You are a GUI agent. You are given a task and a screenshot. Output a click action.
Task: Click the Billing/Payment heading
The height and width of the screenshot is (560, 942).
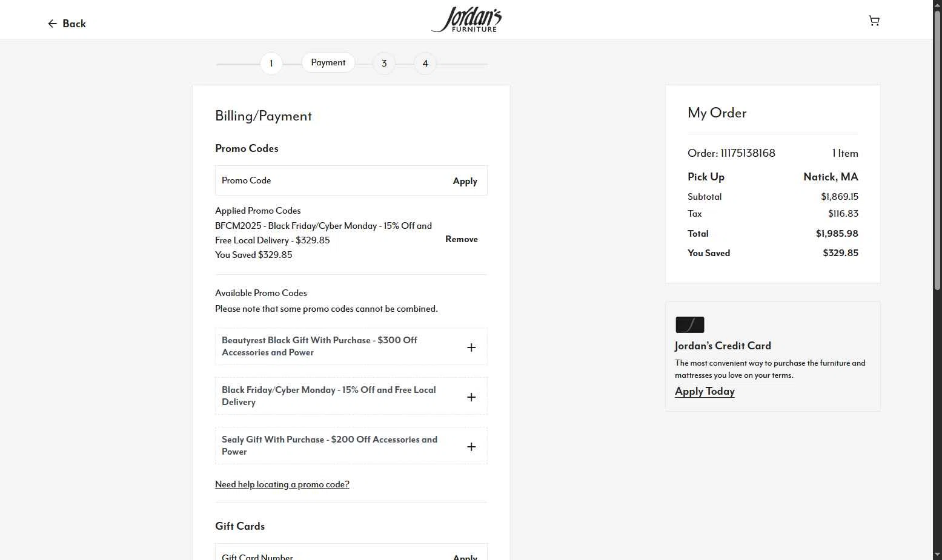coord(264,116)
